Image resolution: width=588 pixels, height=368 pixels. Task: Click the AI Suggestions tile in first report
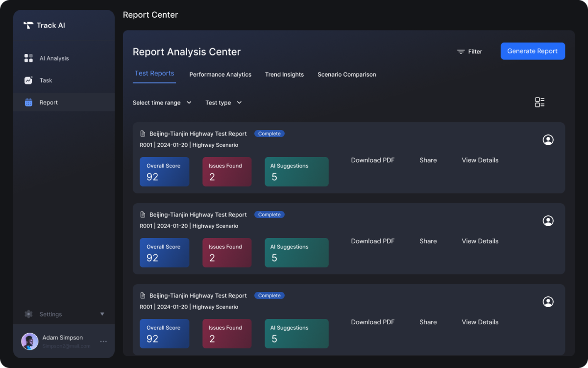click(x=296, y=172)
